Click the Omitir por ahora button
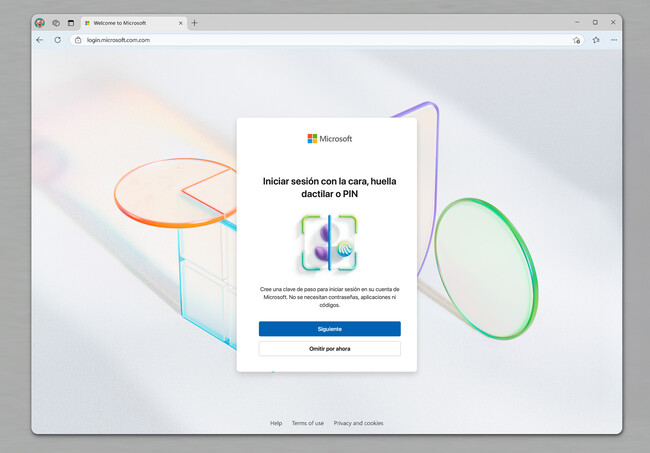Screen dimensions: 650x453 (329, 349)
